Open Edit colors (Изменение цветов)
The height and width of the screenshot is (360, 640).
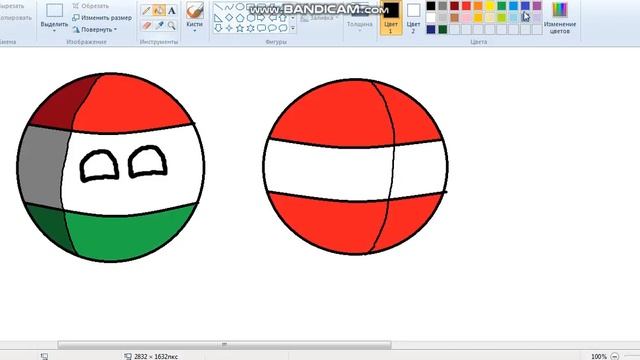(x=560, y=18)
